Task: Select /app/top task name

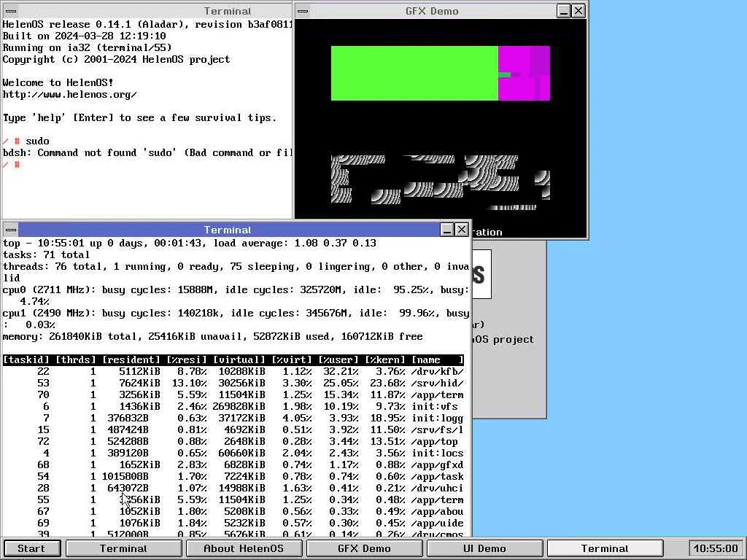Action: pos(435,441)
